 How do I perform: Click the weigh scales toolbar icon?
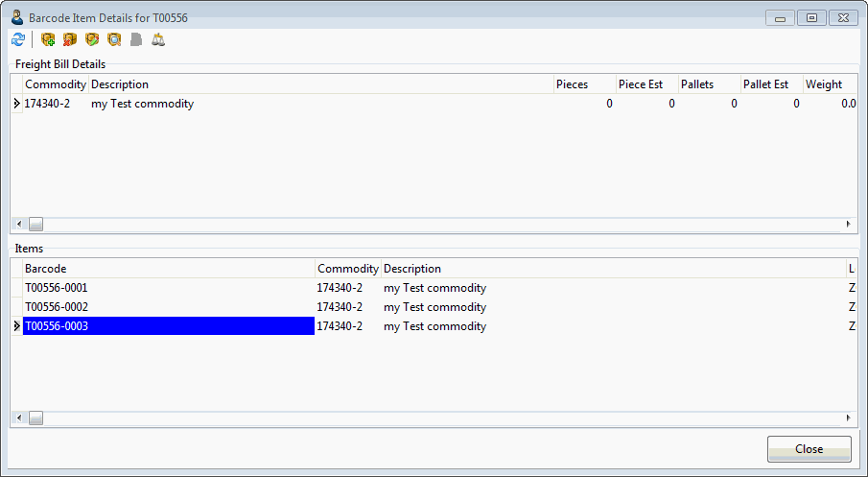[x=158, y=39]
